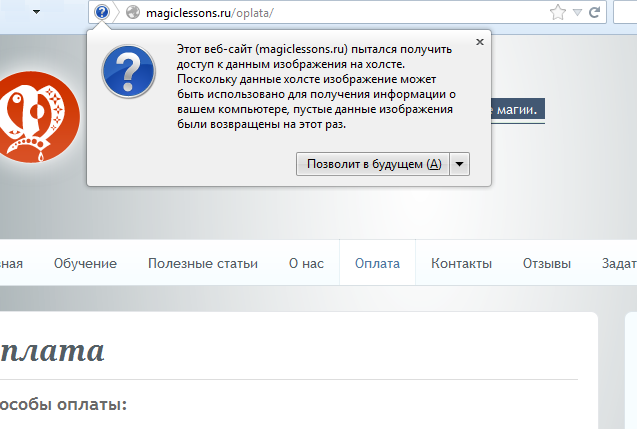The image size is (637, 429).
Task: Open the 'Обучение' menu item
Action: click(x=85, y=264)
